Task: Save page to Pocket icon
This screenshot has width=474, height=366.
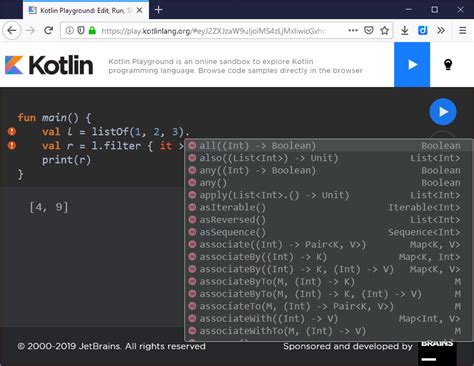Action: tap(369, 31)
